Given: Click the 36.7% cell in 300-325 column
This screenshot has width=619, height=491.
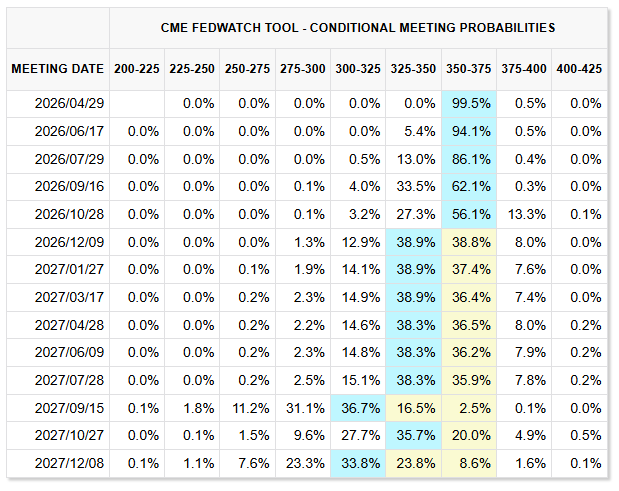Looking at the screenshot, I should coord(357,408).
